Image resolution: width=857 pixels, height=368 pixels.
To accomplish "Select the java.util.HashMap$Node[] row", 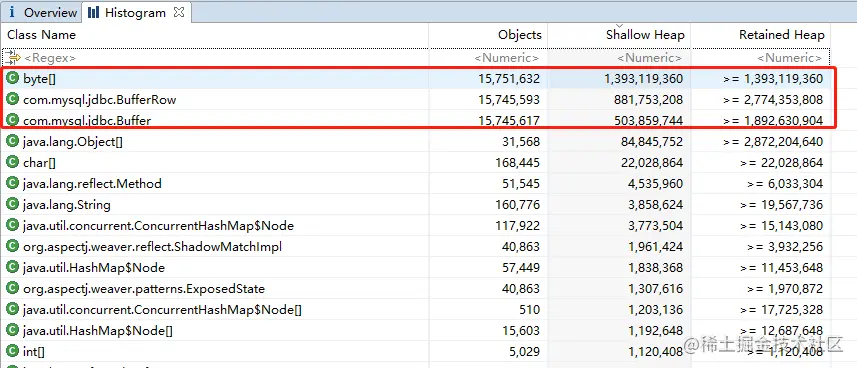I will (415, 330).
